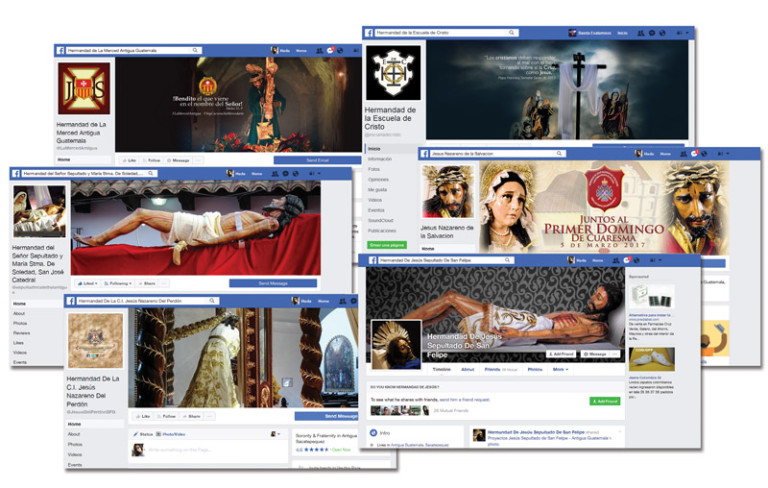
Task: Open the Following dropdown on Señor Sepultado page
Action: coord(118,283)
